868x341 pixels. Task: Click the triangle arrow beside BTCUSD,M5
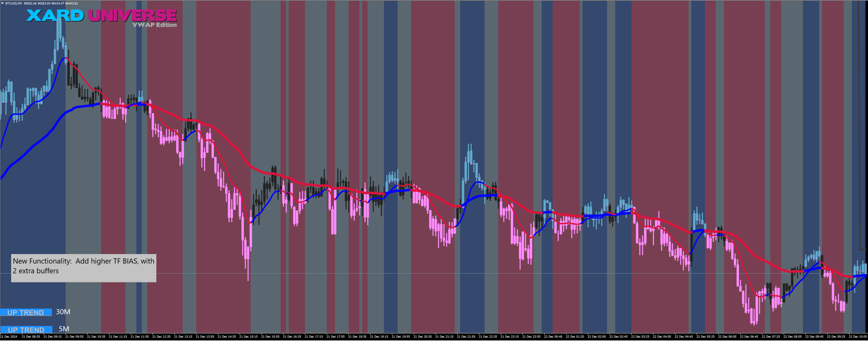[3, 3]
